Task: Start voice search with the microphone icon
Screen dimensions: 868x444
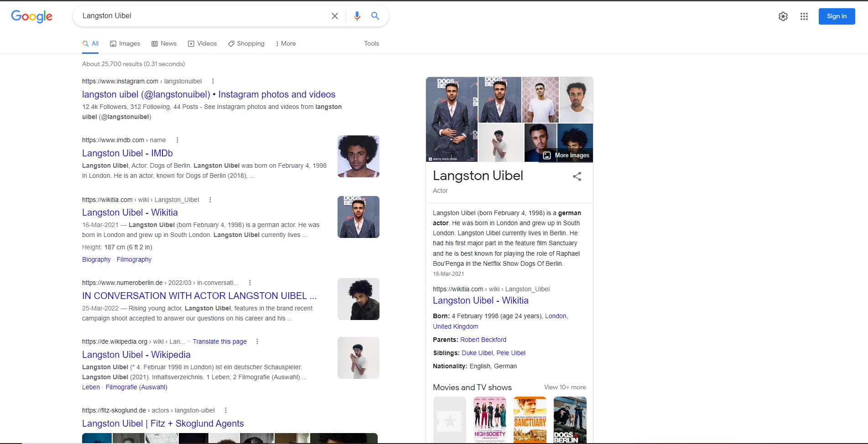Action: coord(357,16)
